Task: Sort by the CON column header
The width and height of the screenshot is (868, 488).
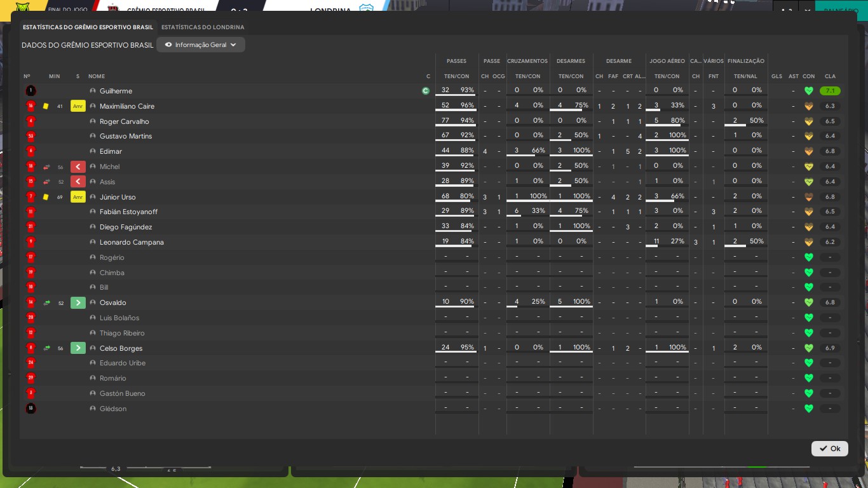Action: (x=809, y=76)
